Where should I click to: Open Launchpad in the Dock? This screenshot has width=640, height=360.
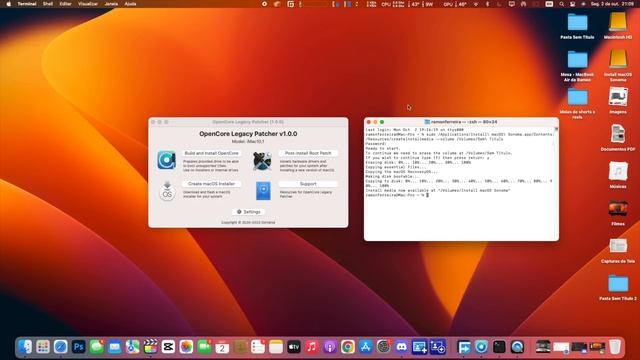[x=42, y=347]
